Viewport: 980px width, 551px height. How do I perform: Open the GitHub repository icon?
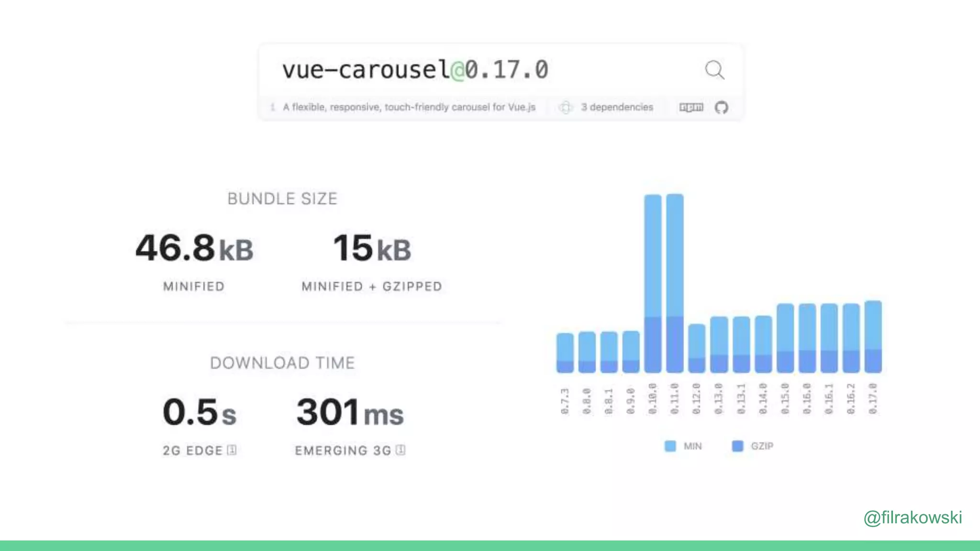click(721, 107)
